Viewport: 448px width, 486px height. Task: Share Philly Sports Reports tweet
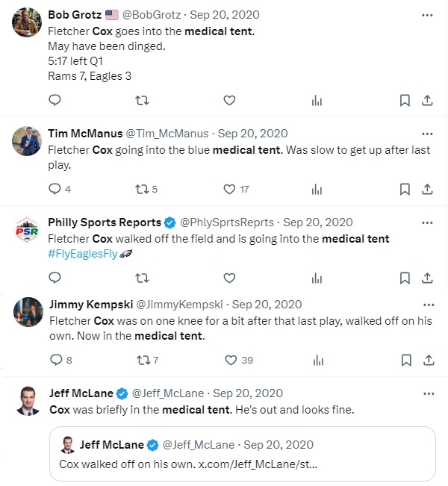click(428, 278)
